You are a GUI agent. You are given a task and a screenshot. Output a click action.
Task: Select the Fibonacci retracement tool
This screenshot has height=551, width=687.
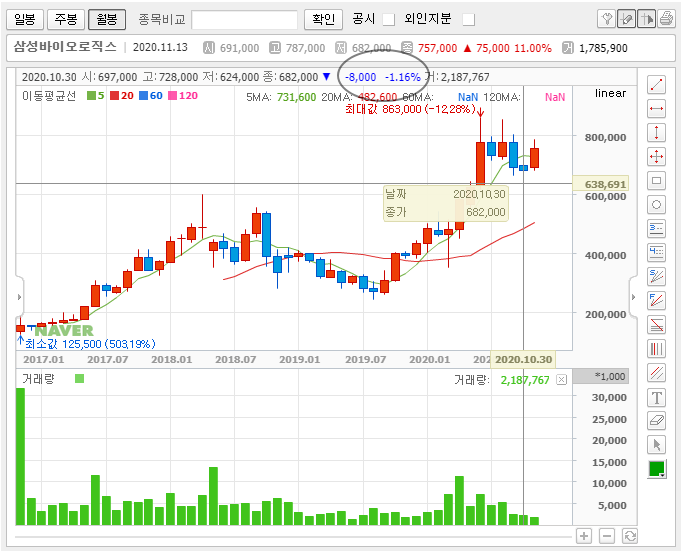click(656, 325)
